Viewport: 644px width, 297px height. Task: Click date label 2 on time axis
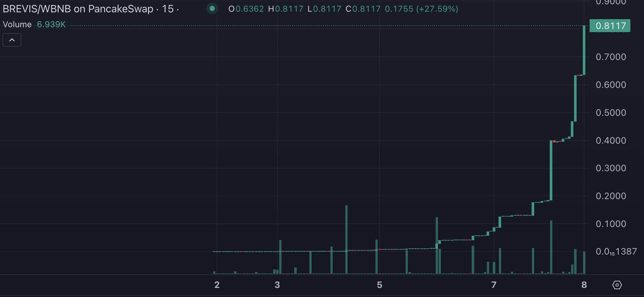(x=217, y=285)
